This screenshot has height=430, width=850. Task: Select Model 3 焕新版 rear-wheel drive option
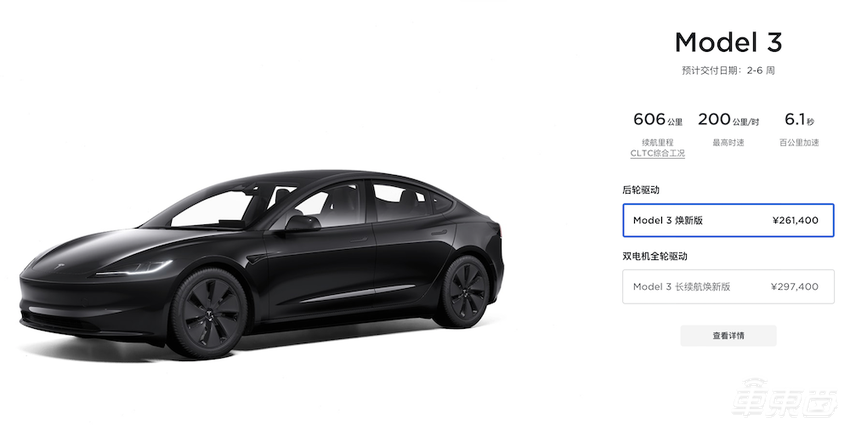pos(728,220)
